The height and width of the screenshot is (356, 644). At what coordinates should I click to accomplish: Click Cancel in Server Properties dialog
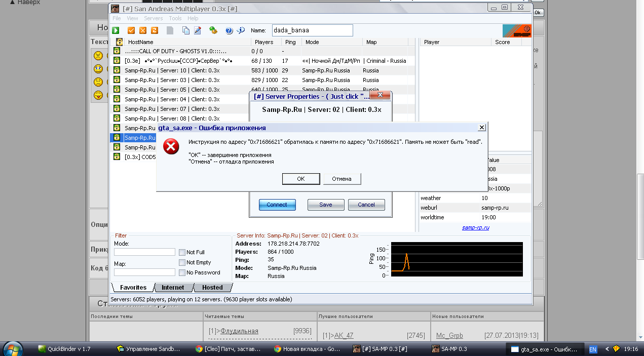click(366, 205)
